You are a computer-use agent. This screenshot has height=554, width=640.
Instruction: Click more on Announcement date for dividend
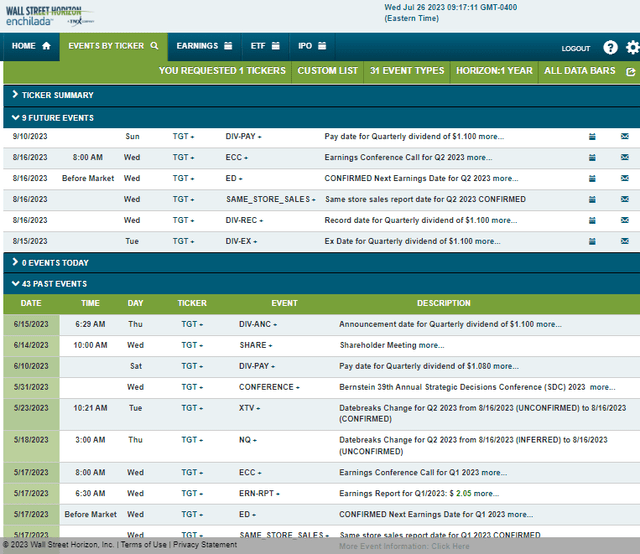coord(549,325)
